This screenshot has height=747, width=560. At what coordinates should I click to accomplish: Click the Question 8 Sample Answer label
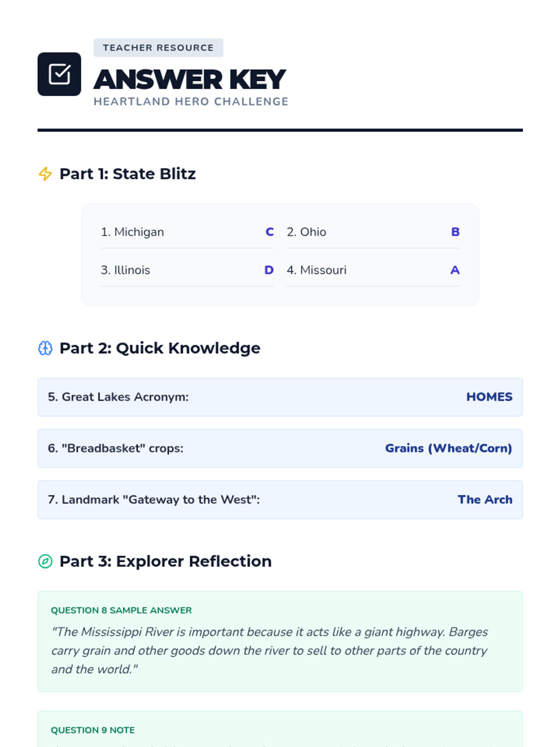(121, 610)
